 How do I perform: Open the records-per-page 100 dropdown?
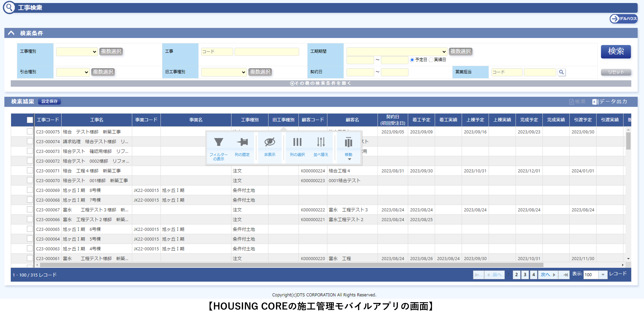pyautogui.click(x=603, y=275)
